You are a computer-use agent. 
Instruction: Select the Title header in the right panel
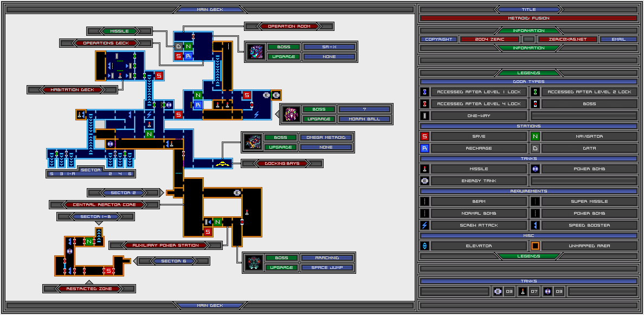528,9
